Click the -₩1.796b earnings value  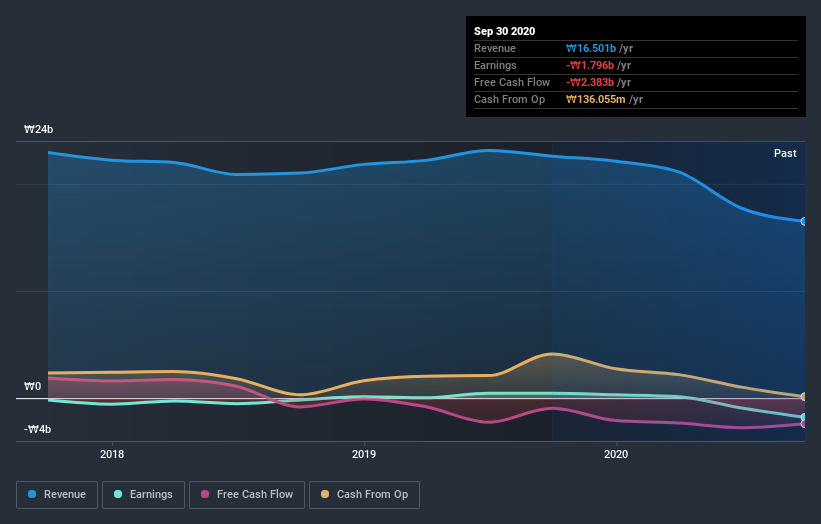[590, 65]
